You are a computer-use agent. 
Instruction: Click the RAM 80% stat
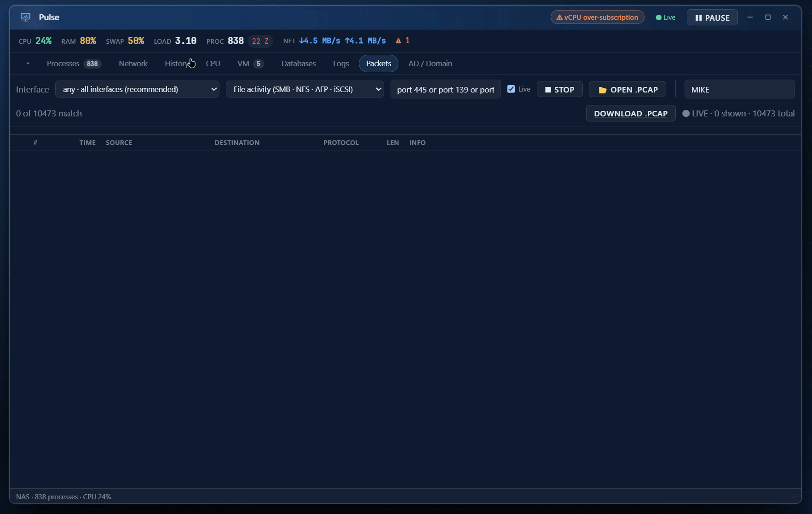(x=79, y=41)
